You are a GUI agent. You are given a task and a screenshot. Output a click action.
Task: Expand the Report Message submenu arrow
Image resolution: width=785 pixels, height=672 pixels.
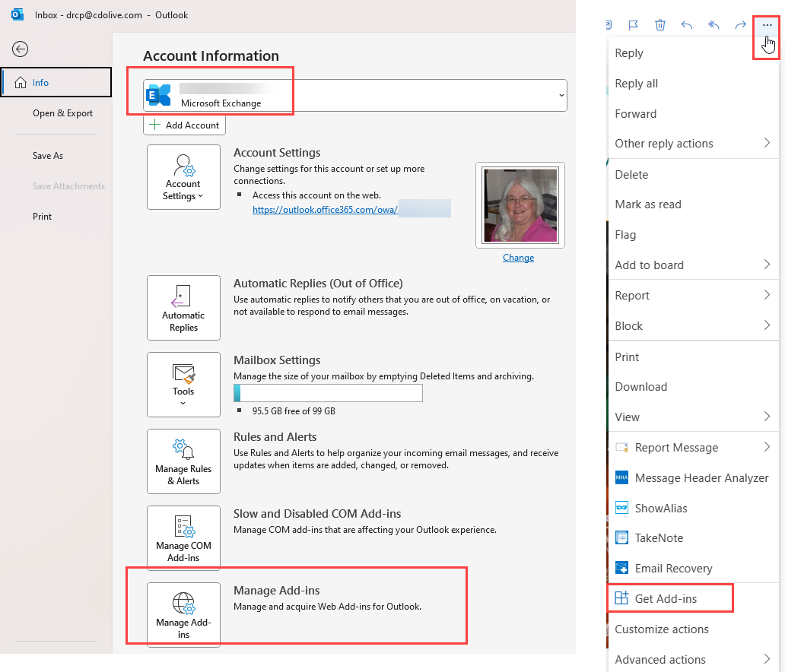coord(767,447)
